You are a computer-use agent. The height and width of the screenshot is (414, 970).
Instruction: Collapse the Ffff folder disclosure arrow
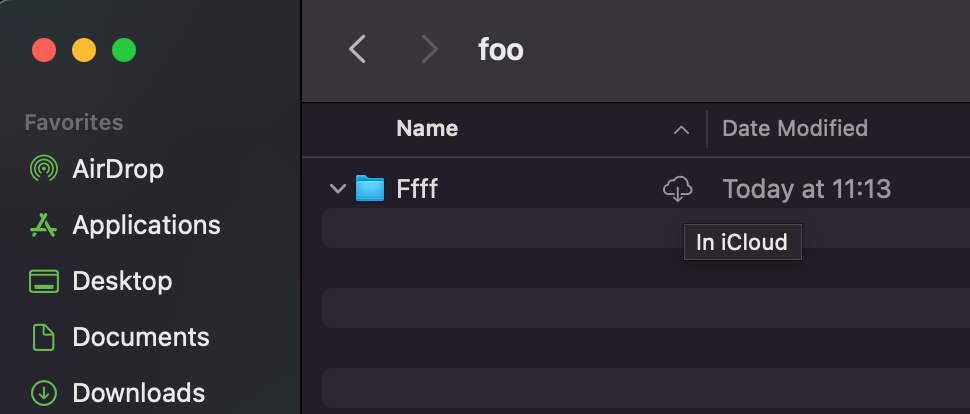(x=338, y=188)
